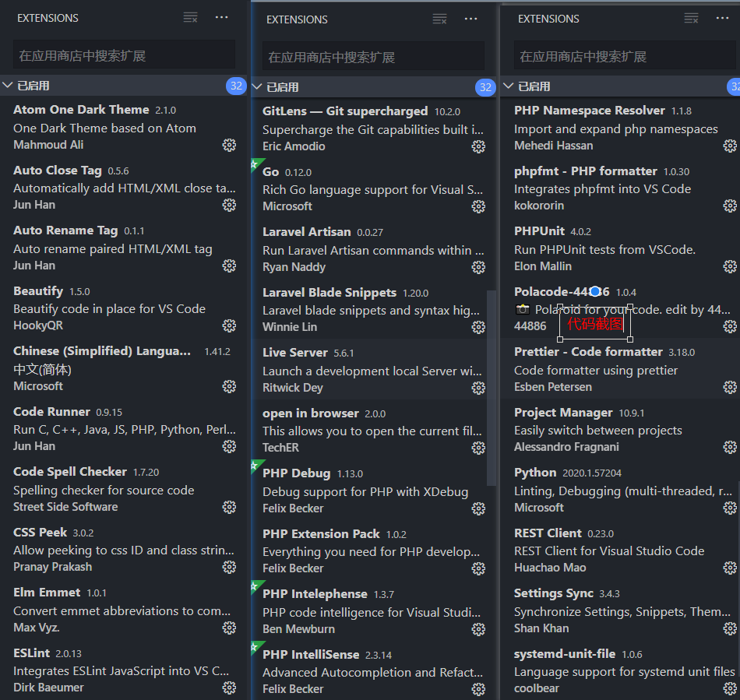Open gear settings for Atom One Dark Theme
Screen dimensions: 740x700
click(x=229, y=145)
